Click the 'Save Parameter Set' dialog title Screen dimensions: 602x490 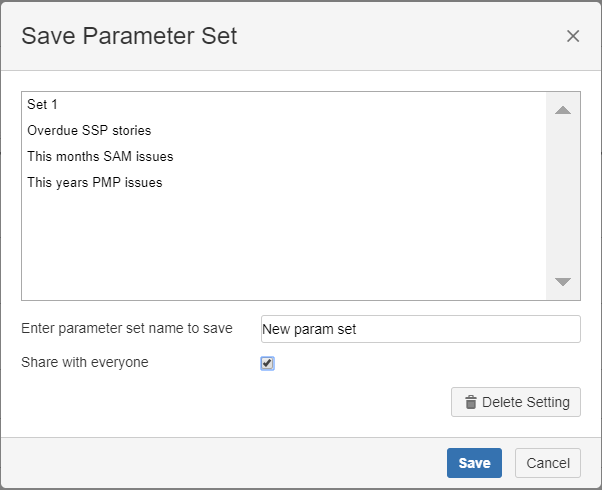point(129,37)
